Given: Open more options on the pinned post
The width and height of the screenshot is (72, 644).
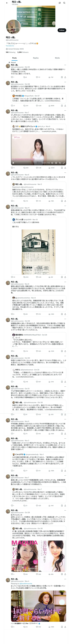Looking at the screenshot, I should [65, 65].
